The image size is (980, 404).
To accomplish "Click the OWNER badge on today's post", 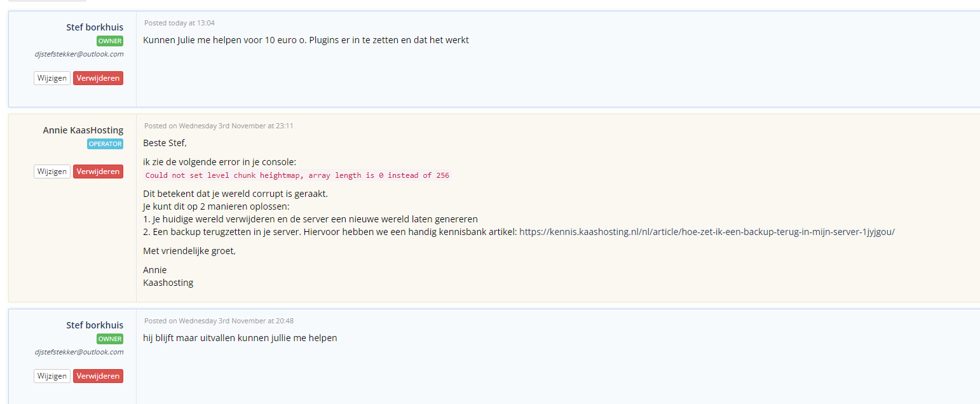I will tap(110, 41).
